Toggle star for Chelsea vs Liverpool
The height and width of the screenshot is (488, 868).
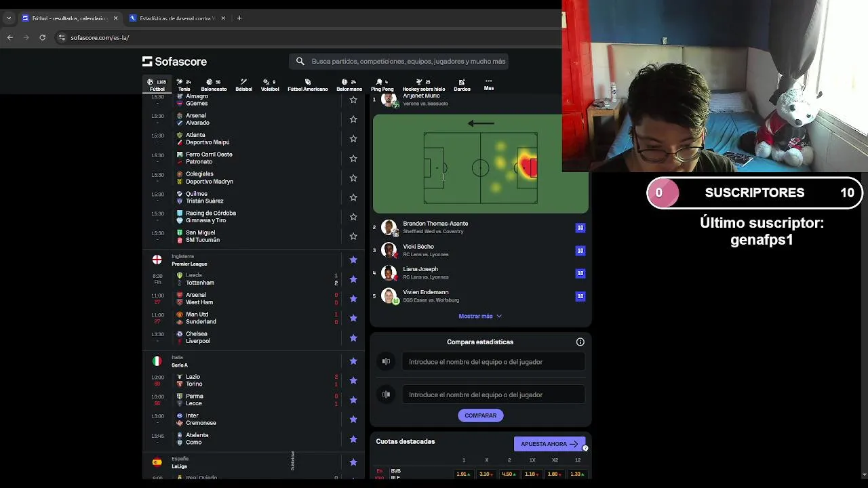[353, 338]
